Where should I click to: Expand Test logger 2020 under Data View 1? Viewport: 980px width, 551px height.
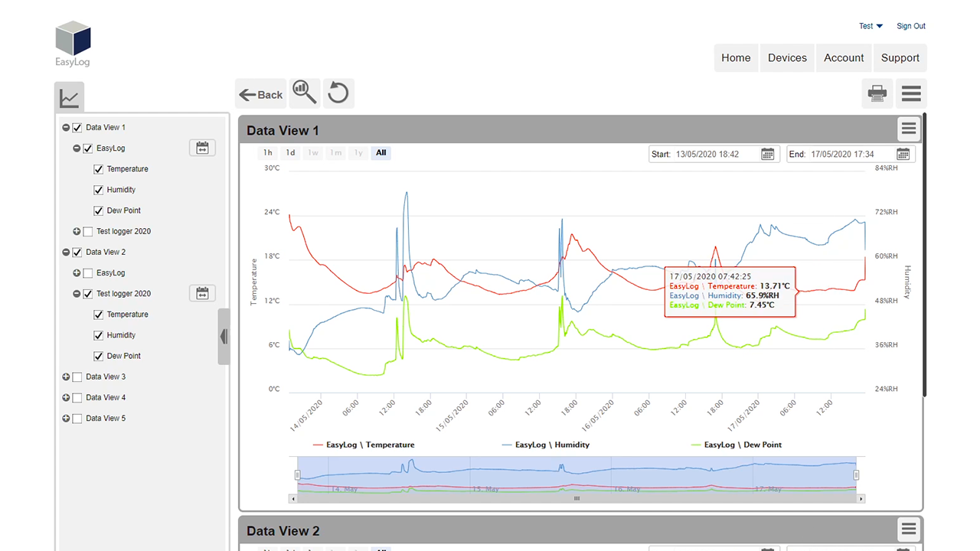(77, 231)
